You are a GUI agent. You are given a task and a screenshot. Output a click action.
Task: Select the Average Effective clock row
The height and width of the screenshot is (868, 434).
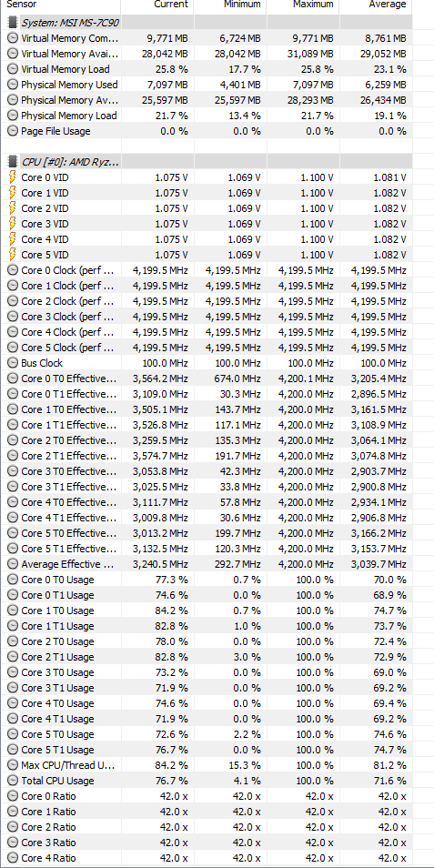click(x=208, y=564)
